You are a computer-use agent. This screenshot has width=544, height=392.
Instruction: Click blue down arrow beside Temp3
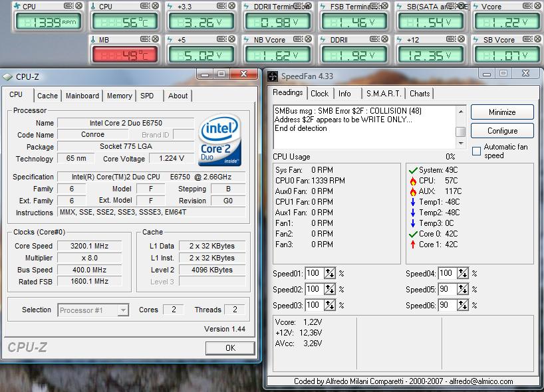click(413, 223)
